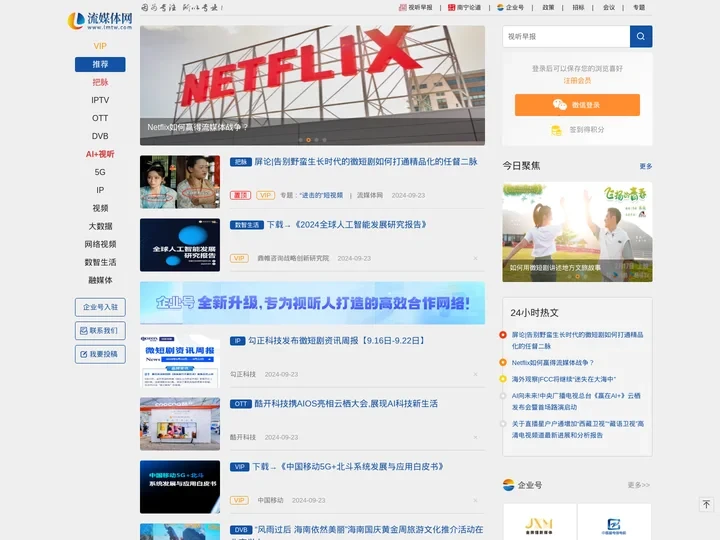720x540 pixels.
Task: Dismiss the 2024全球人工智能 article row via X
Action: [x=475, y=259]
